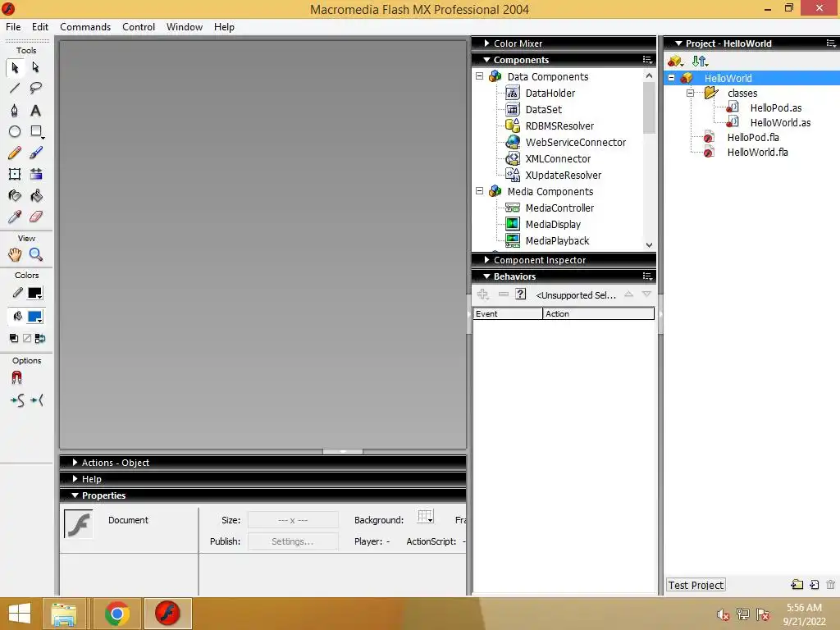Expand the Help panel
This screenshot has width=840, height=630.
[75, 479]
